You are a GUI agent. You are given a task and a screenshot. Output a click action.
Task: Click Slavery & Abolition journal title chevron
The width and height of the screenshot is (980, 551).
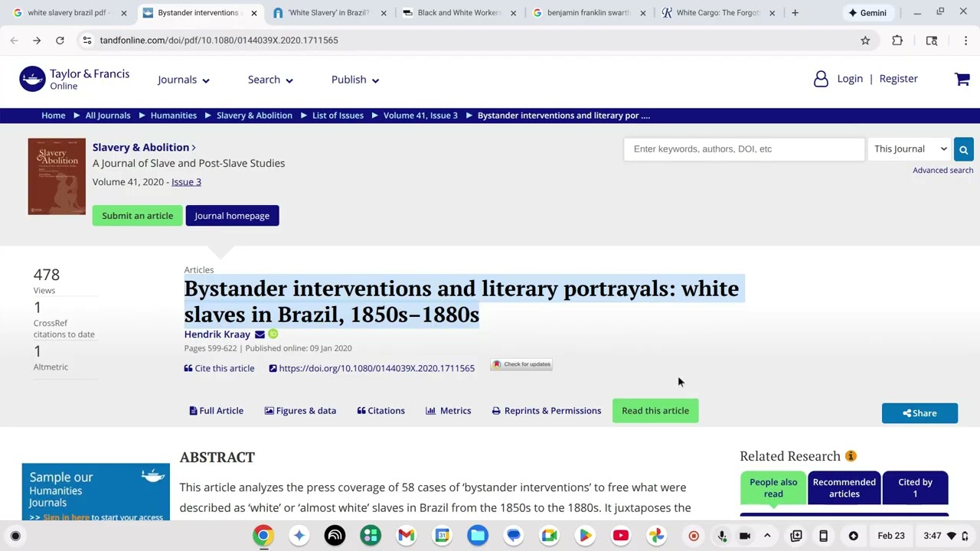(x=194, y=148)
